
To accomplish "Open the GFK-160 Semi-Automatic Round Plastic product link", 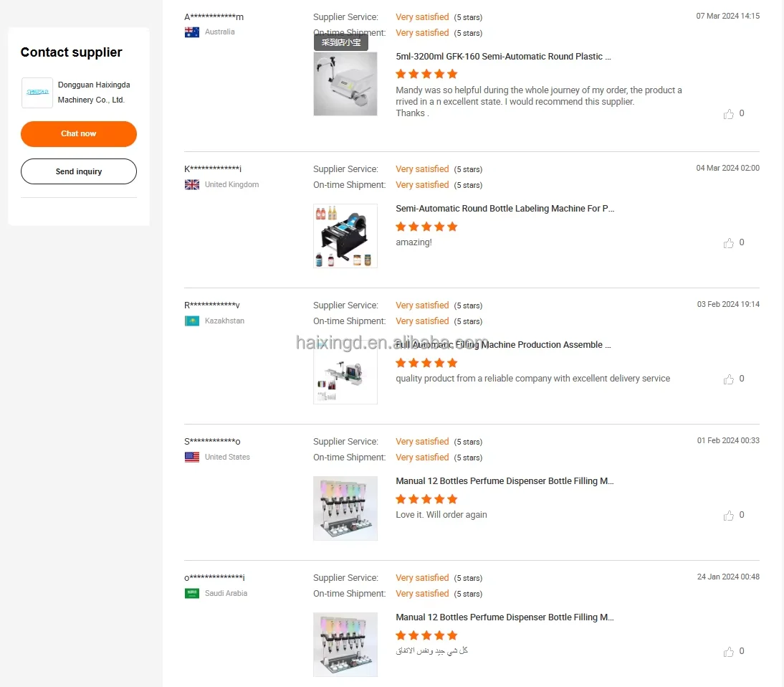I will [x=504, y=57].
